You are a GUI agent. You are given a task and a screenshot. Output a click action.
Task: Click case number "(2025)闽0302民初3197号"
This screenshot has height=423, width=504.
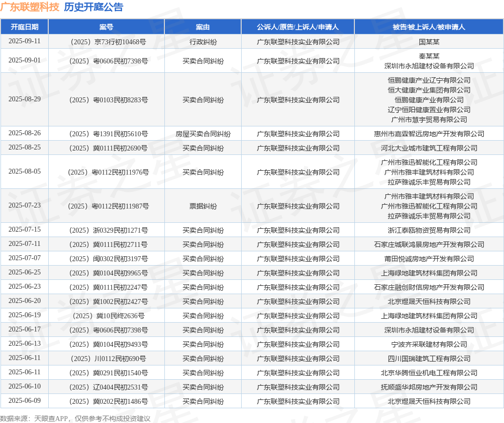point(108,259)
